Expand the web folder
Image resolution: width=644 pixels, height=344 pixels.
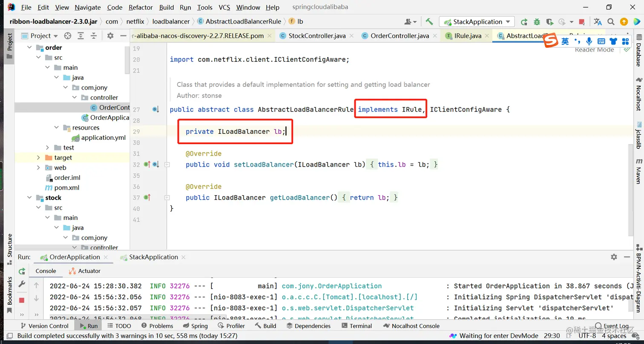(38, 168)
